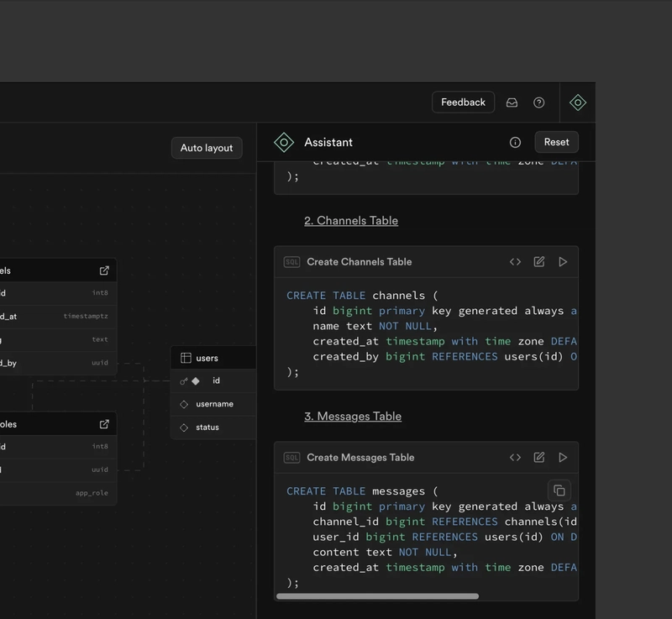672x619 pixels.
Task: Run the Create Channels Table query
Action: click(563, 262)
